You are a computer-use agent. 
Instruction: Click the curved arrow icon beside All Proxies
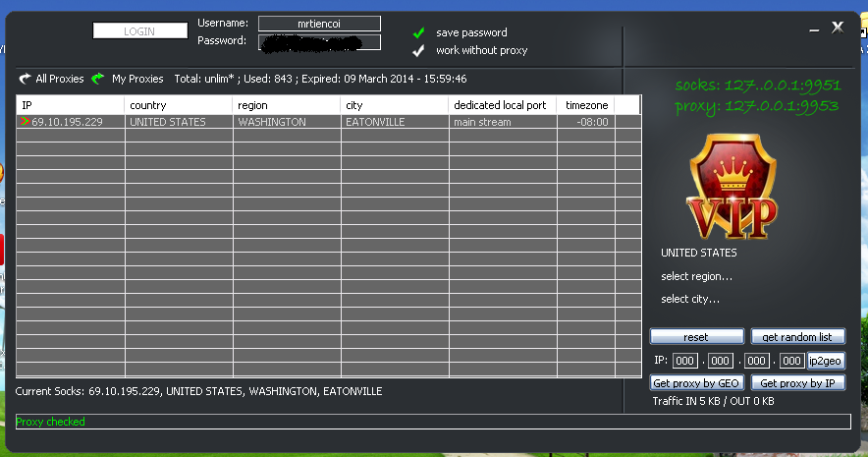point(25,79)
